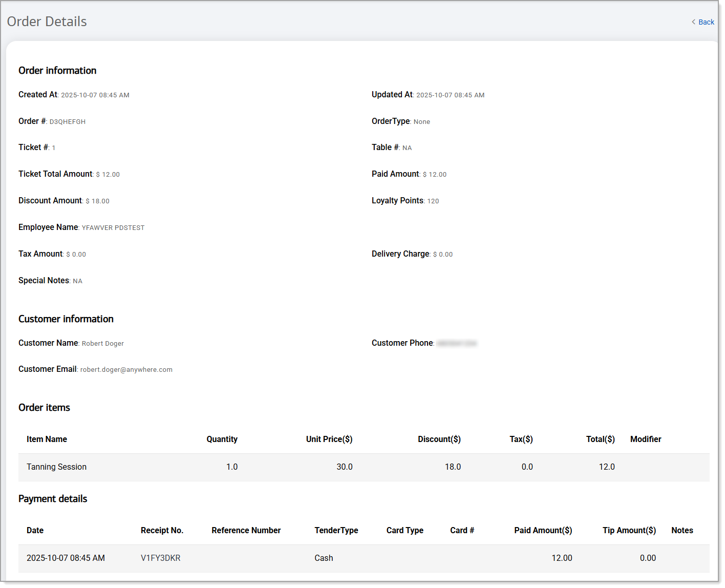Select the Tanning Session item row

pyautogui.click(x=56, y=467)
